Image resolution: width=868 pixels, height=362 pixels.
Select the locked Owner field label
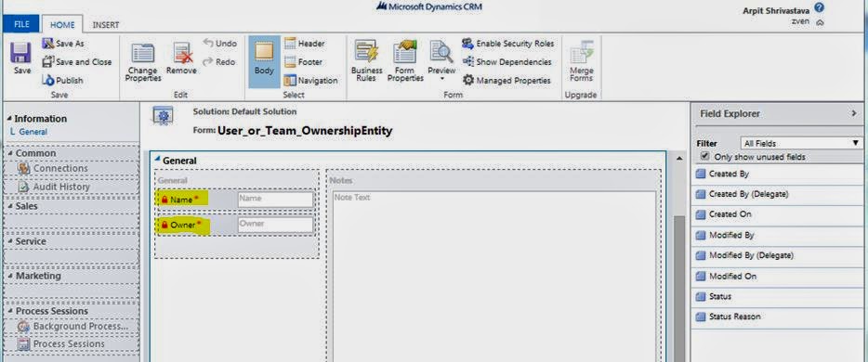coord(183,225)
